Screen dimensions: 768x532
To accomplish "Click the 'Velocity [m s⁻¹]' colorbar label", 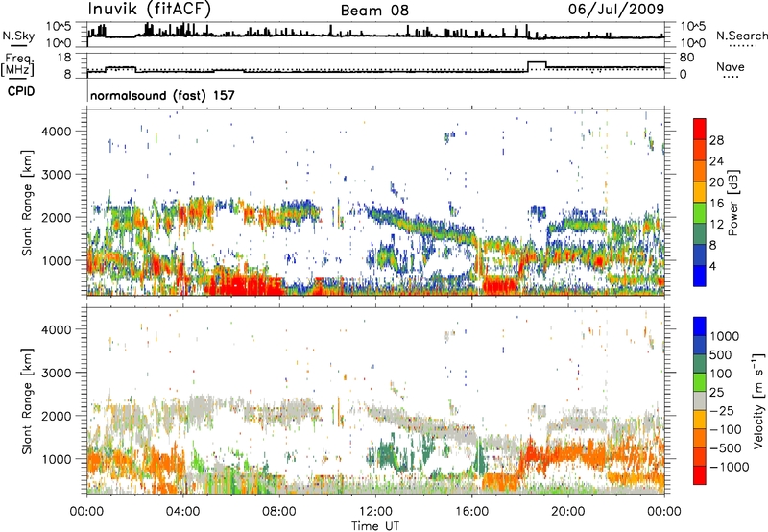I will click(x=758, y=400).
